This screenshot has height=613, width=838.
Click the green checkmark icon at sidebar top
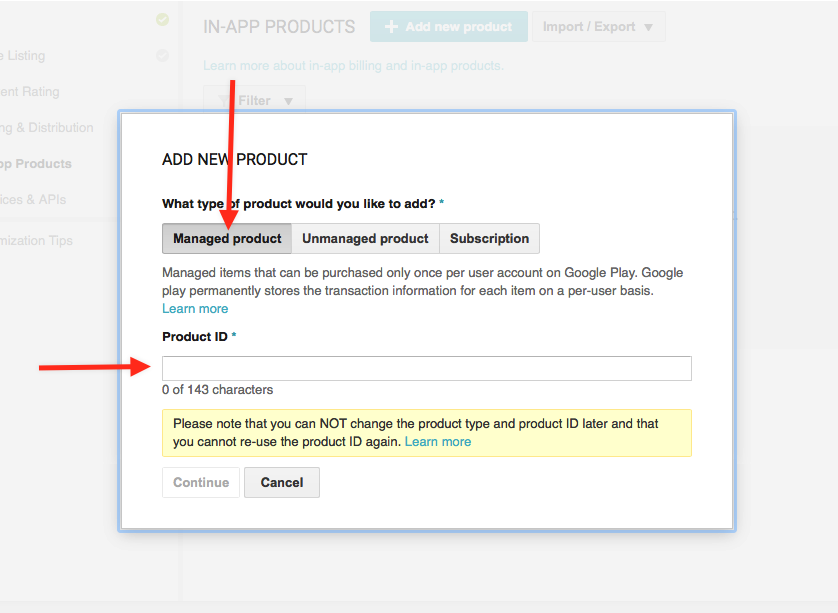[162, 20]
